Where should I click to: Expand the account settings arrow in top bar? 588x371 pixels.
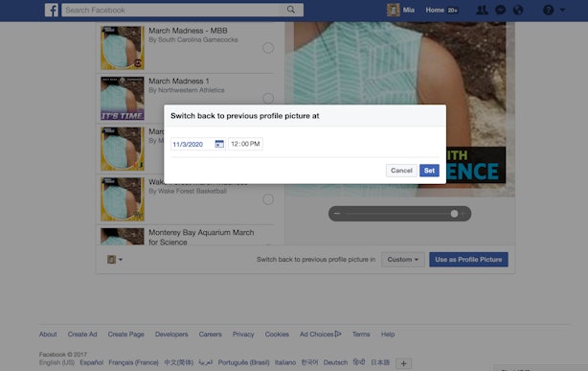pyautogui.click(x=562, y=11)
